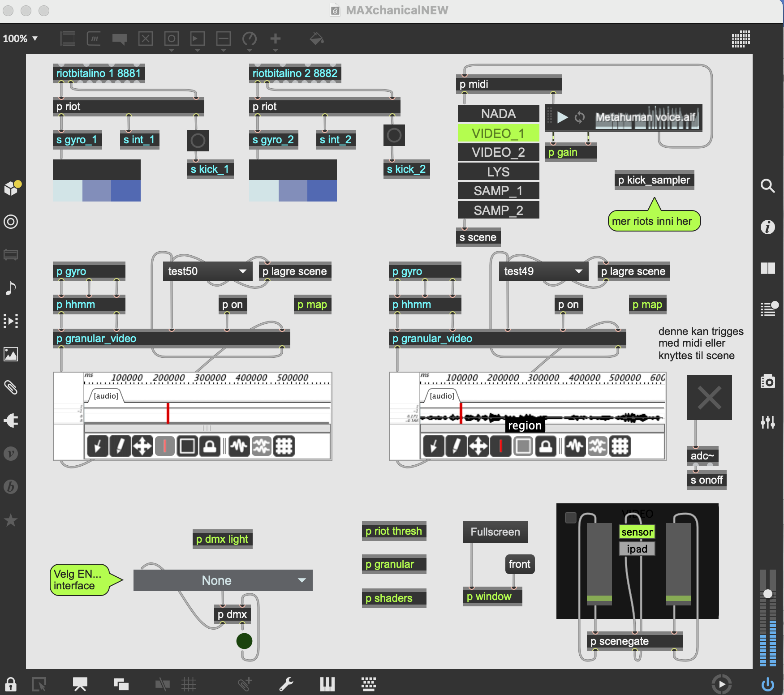This screenshot has width=784, height=695.
Task: Toggle the checkbox in the VIDEO panel
Action: [571, 518]
